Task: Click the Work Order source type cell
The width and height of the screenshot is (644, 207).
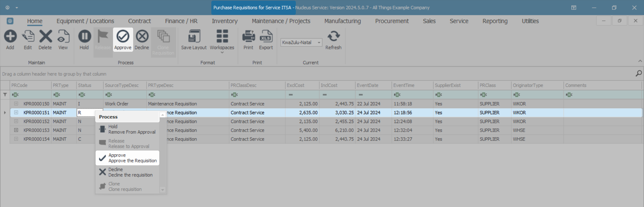Action: click(x=125, y=104)
